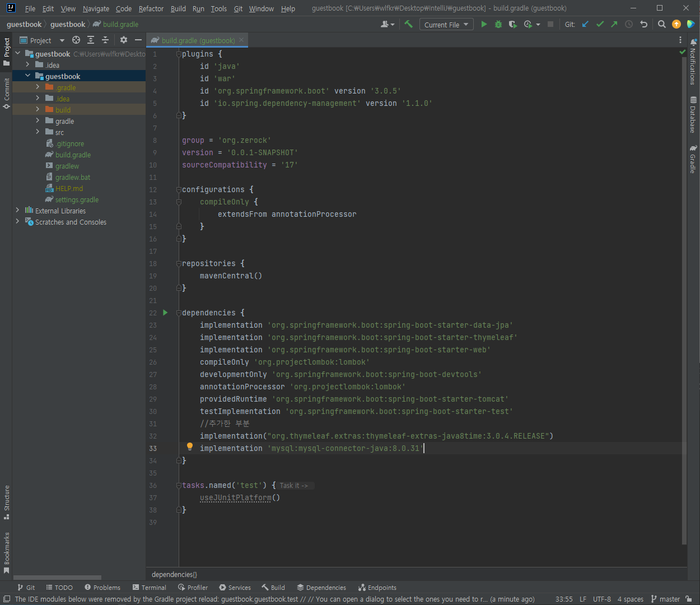Fold the tasks.named block at line 36
Screen dimensions: 700x605
click(179, 486)
